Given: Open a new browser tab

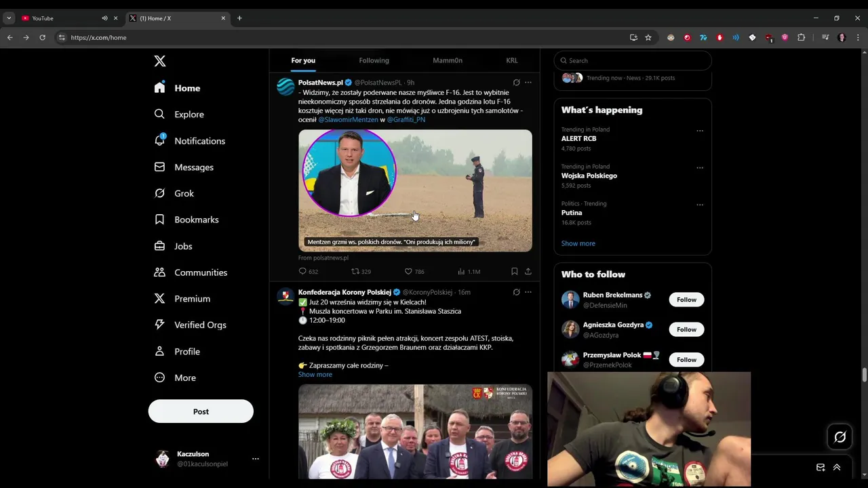Looking at the screenshot, I should pos(239,18).
